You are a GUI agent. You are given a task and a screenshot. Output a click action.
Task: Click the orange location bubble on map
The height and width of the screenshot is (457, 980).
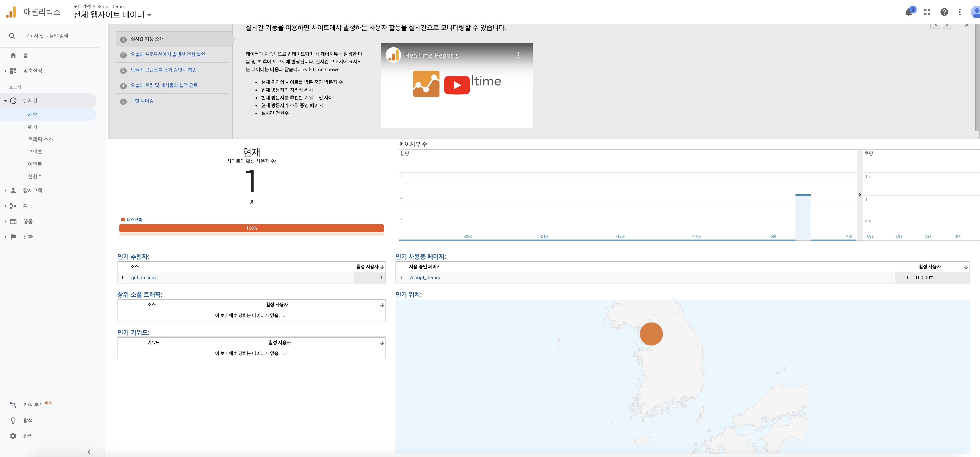pos(651,334)
